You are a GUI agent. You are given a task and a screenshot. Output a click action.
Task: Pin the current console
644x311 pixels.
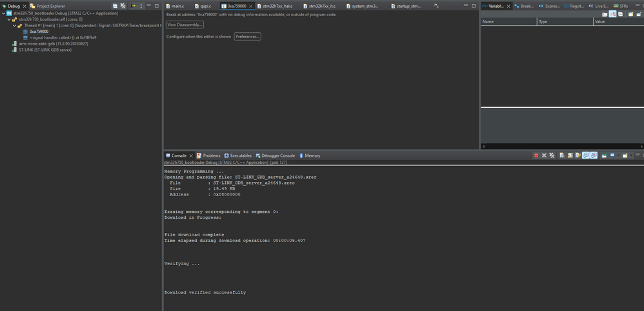[x=604, y=155]
